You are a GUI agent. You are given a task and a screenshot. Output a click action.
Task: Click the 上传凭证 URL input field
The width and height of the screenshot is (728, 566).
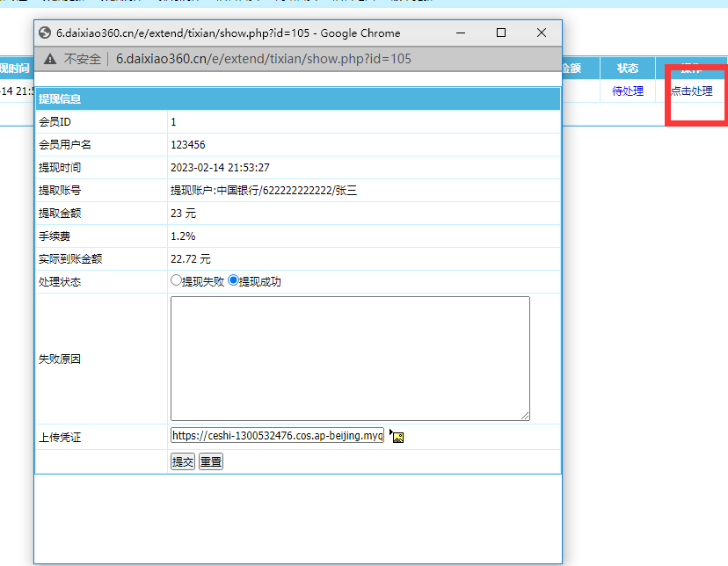tap(277, 436)
